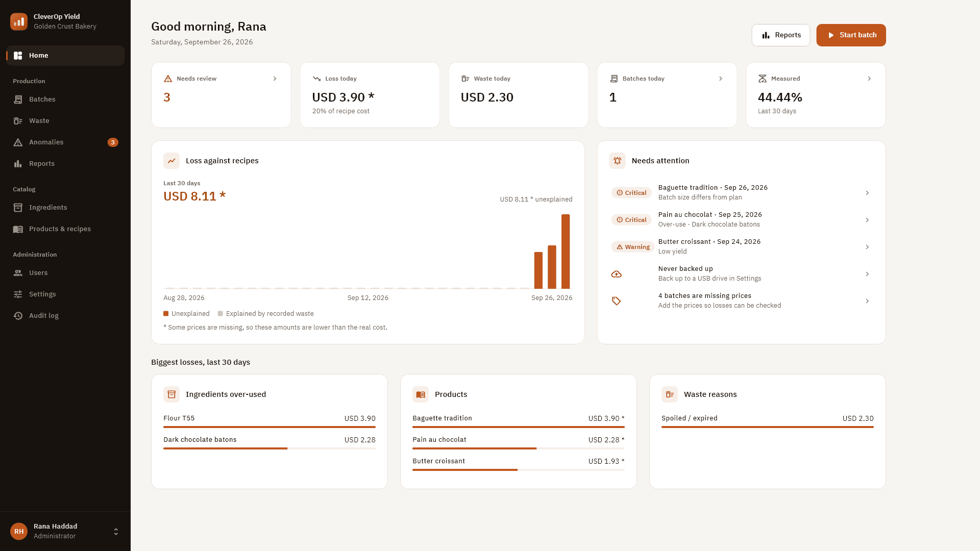Click the Reports bar chart sidebar icon
The image size is (980, 551).
(18, 164)
